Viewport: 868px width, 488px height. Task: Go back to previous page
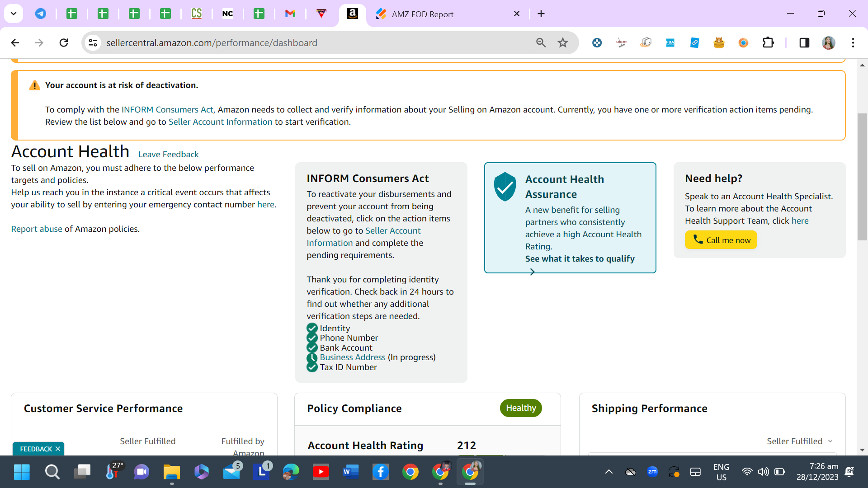pyautogui.click(x=15, y=43)
